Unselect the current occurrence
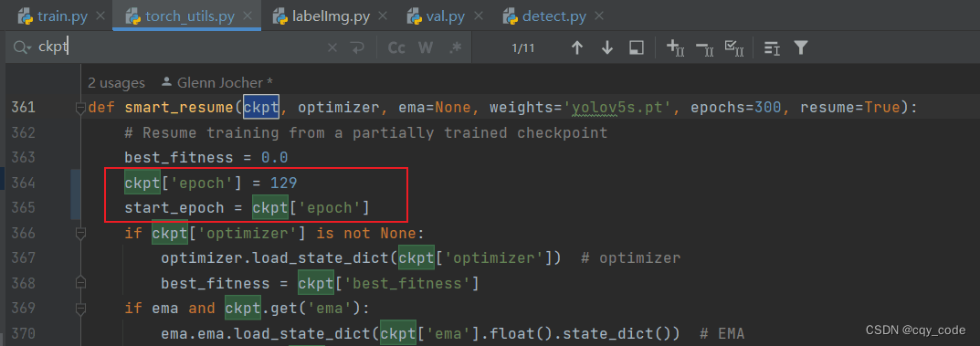Viewport: 980px width, 346px height. [x=704, y=48]
